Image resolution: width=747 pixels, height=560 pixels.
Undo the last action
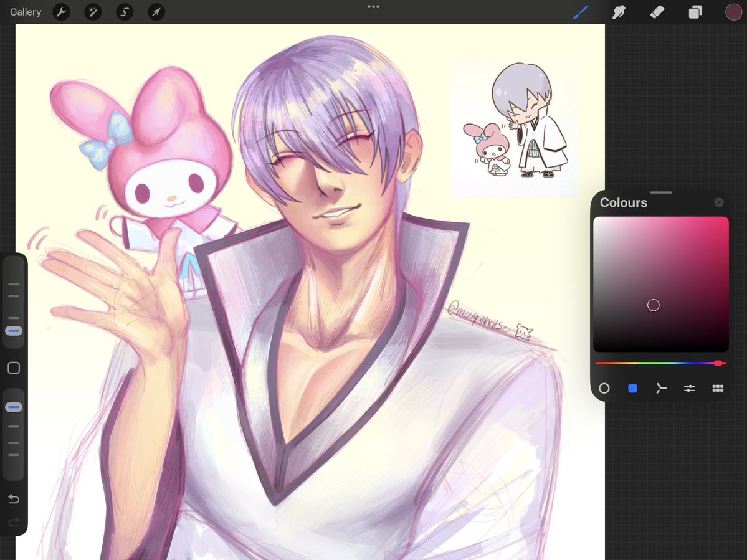pyautogui.click(x=14, y=498)
